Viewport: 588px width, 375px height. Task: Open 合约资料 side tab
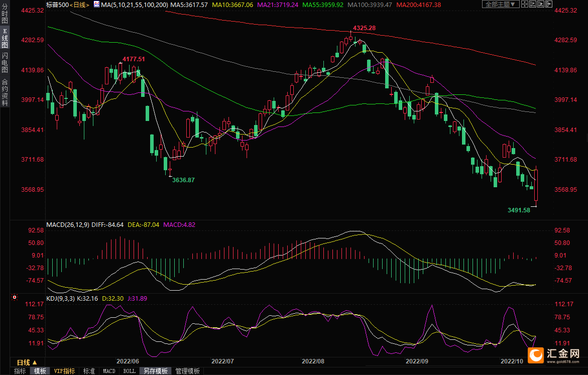[5, 92]
